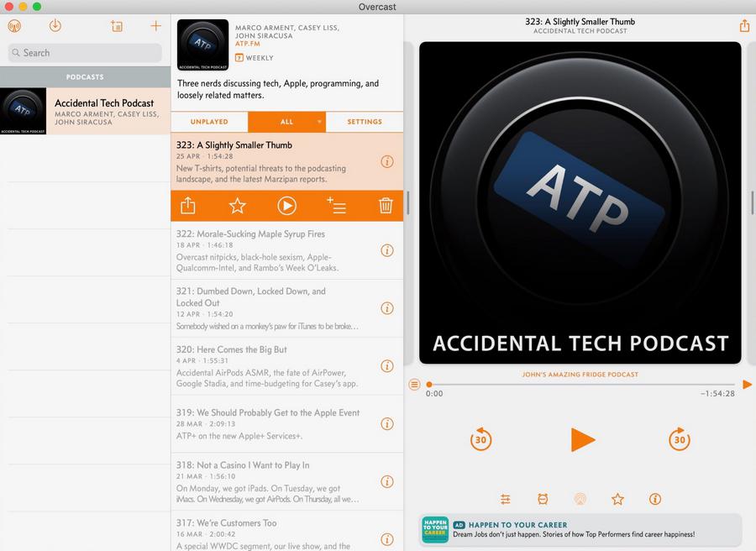
Task: Click the AirPlay broadcast icon in player
Action: tap(580, 500)
